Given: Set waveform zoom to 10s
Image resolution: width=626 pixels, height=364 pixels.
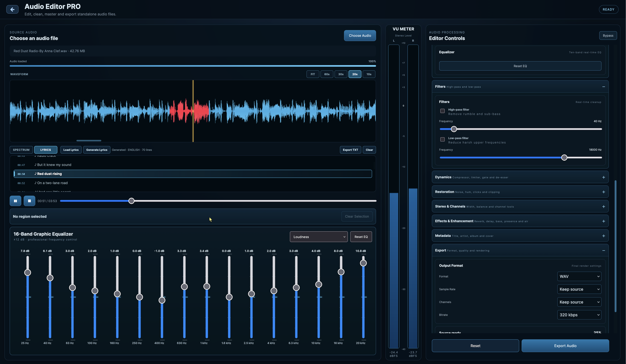Looking at the screenshot, I should [369, 74].
